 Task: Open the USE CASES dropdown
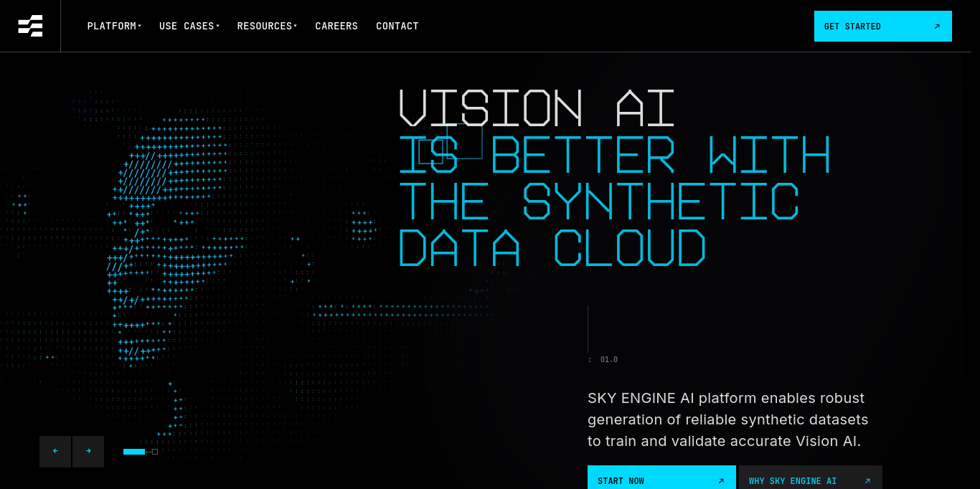[189, 26]
